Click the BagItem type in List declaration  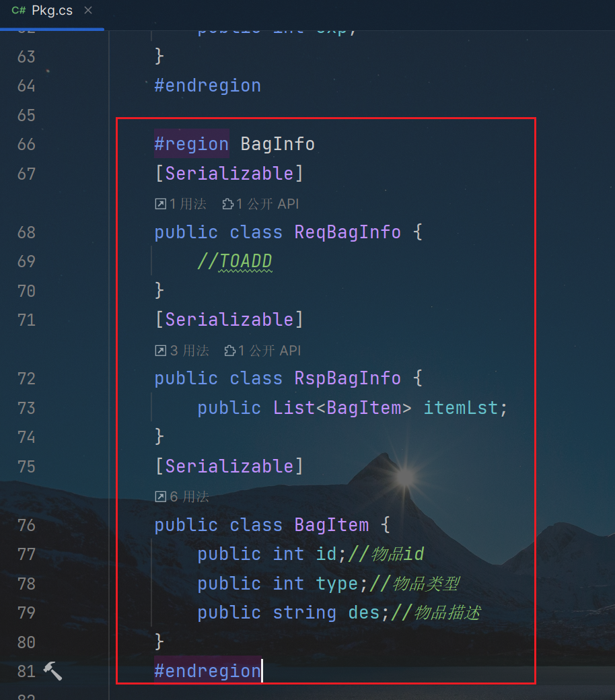(364, 408)
